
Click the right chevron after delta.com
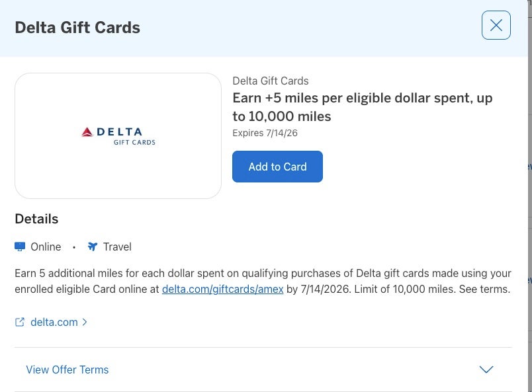[x=85, y=322]
